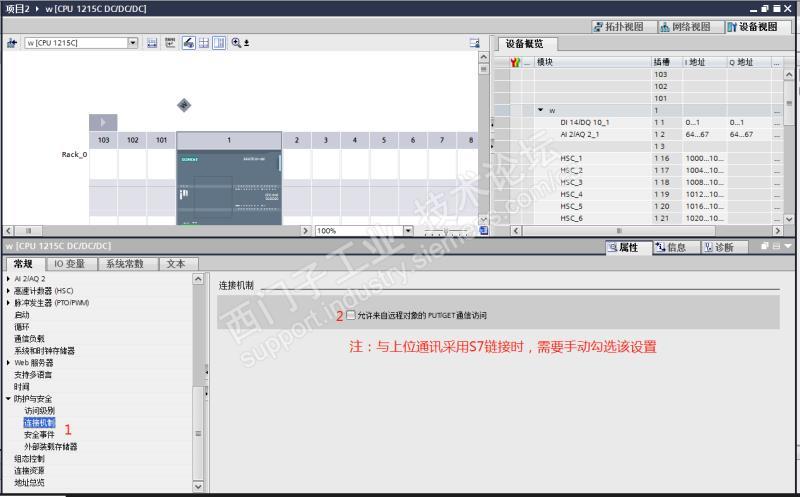Select 访问级别 under 防护与安全
This screenshot has height=497, width=800.
39,411
